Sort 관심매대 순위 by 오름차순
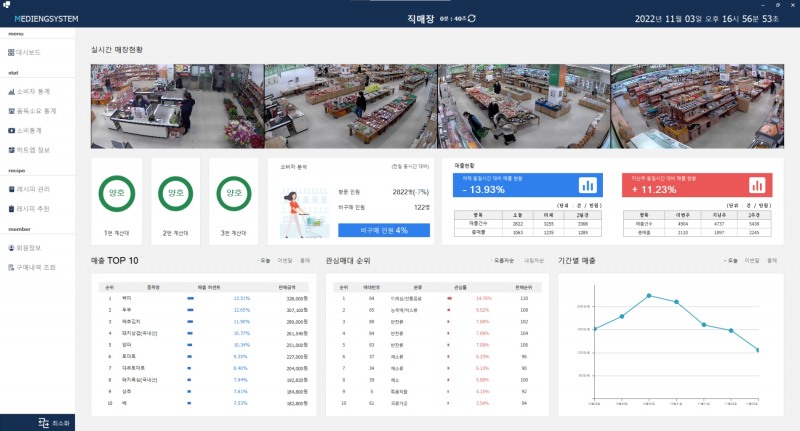 tap(503, 261)
